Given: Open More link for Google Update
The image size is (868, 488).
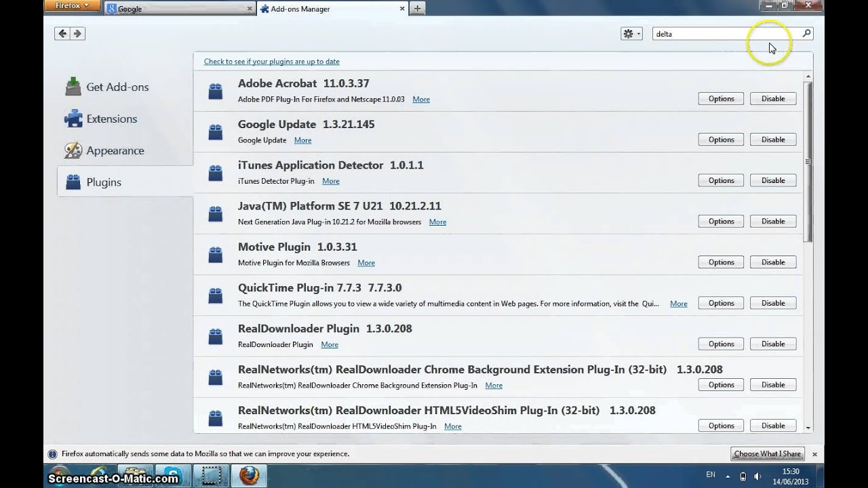Looking at the screenshot, I should pyautogui.click(x=302, y=140).
